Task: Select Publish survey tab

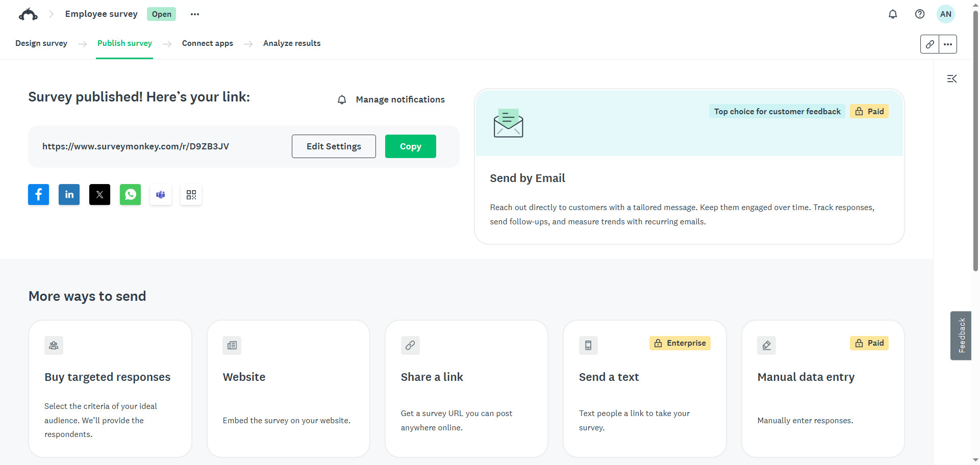Action: click(x=124, y=43)
